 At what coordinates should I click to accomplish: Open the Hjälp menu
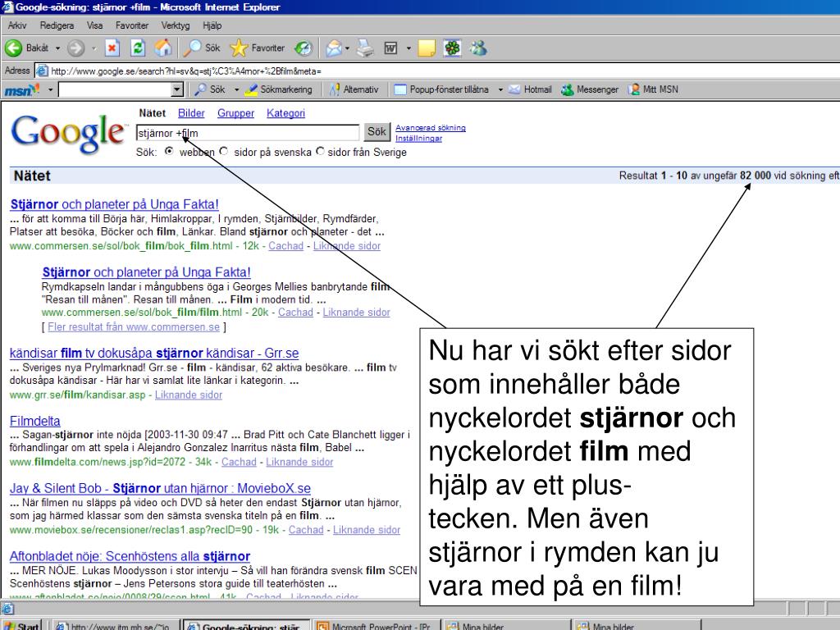pos(212,25)
